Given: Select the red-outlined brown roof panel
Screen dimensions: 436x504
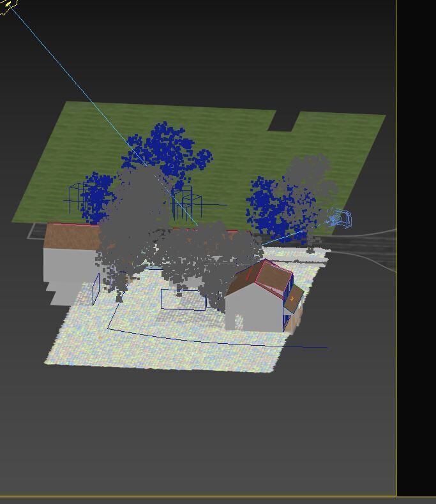Looking at the screenshot, I should coord(273,278).
